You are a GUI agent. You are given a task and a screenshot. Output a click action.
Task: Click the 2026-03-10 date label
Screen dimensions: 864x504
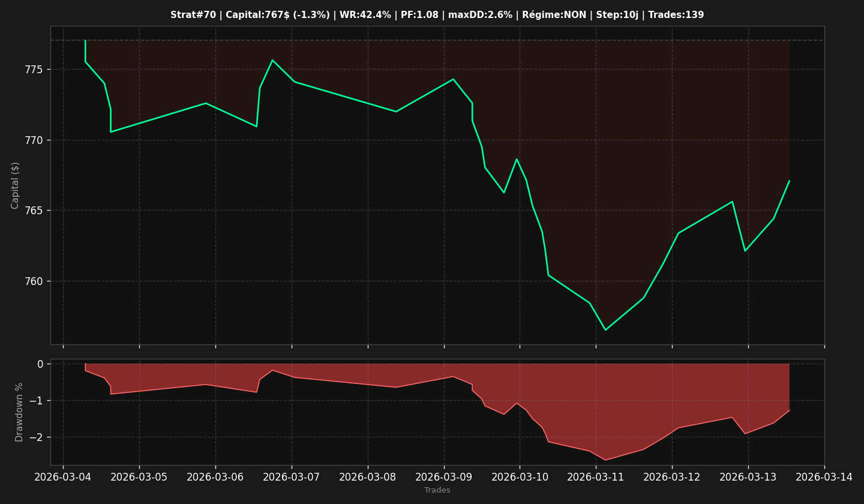[x=520, y=477]
